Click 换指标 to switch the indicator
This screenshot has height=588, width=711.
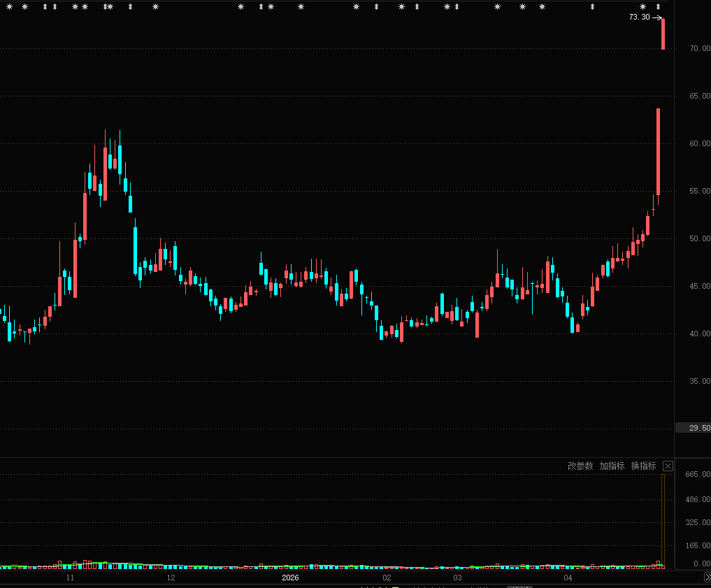(x=643, y=466)
